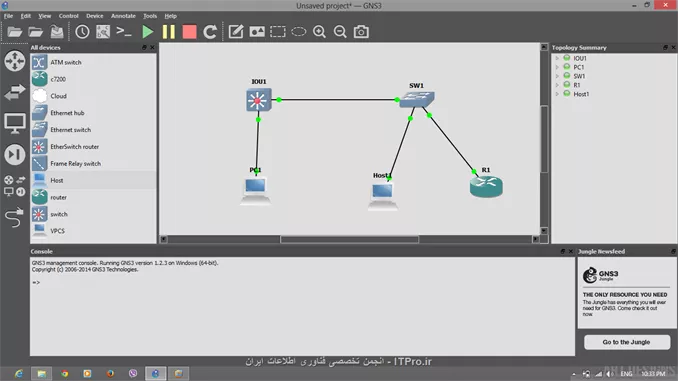Open the Control menu
678x381 pixels.
point(69,16)
